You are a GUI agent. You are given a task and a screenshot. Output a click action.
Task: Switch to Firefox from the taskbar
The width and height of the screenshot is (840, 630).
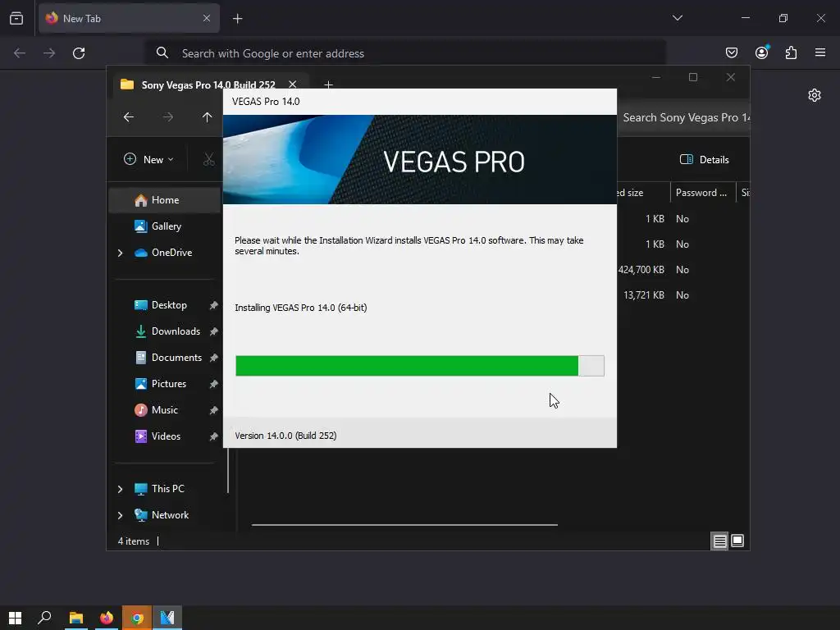point(107,618)
